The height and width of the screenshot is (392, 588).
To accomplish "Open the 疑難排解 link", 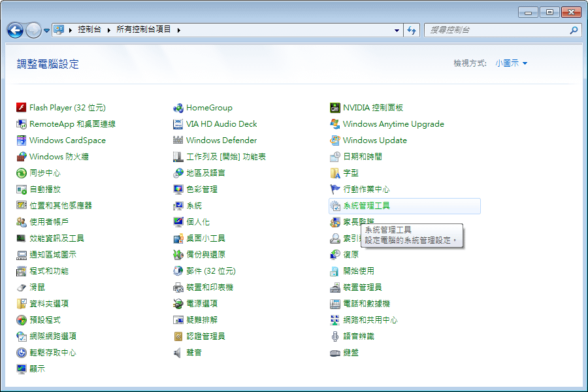I will [202, 320].
